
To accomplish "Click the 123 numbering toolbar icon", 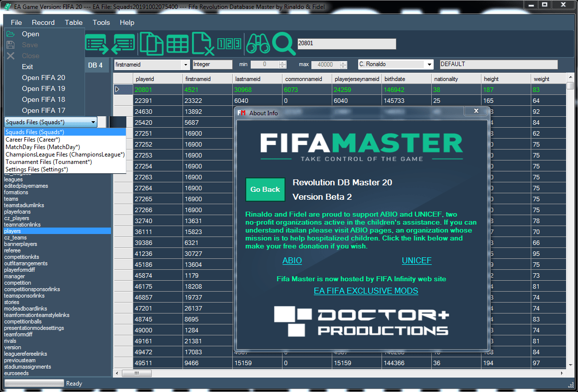I will click(229, 44).
